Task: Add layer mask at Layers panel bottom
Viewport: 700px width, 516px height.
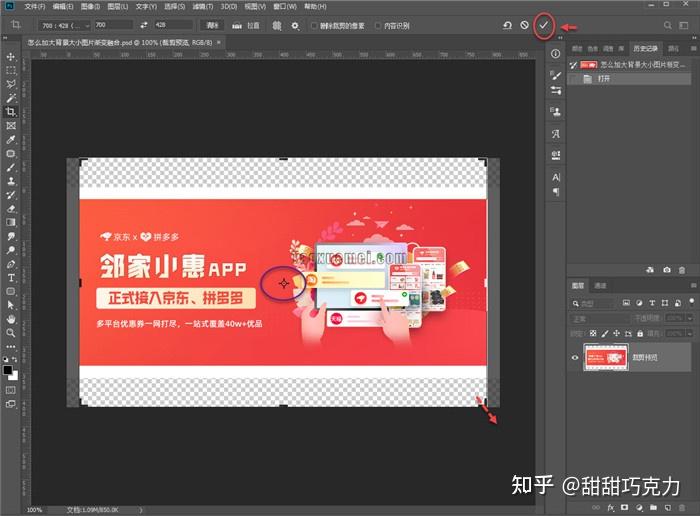Action: pyautogui.click(x=625, y=508)
